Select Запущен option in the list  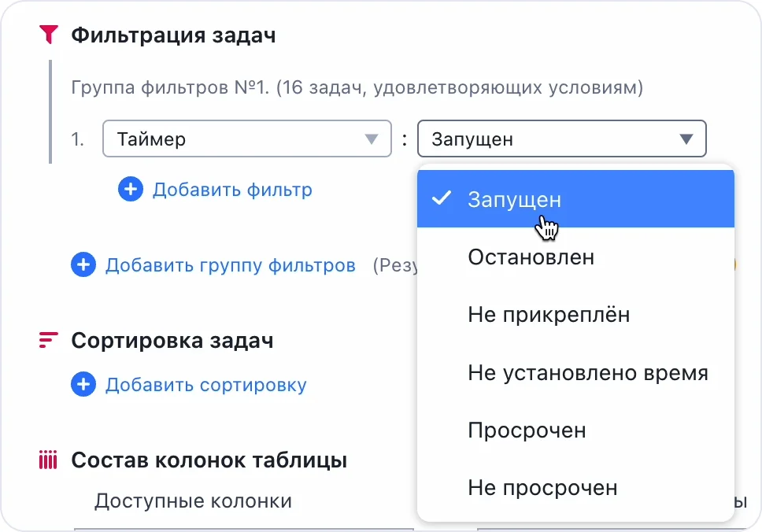pyautogui.click(x=514, y=199)
